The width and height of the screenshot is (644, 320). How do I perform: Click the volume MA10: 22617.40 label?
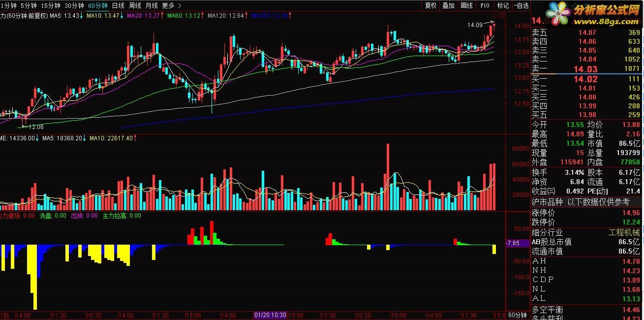(x=113, y=138)
